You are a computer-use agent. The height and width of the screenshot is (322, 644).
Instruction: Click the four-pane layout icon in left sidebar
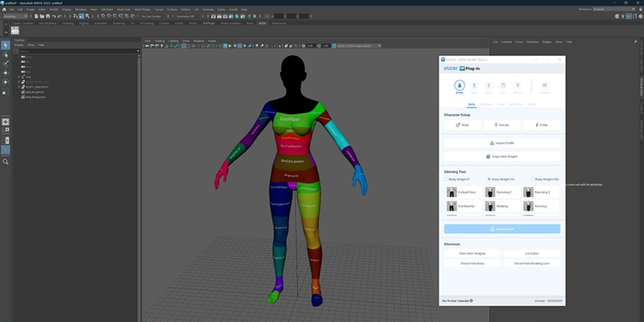[x=6, y=131]
